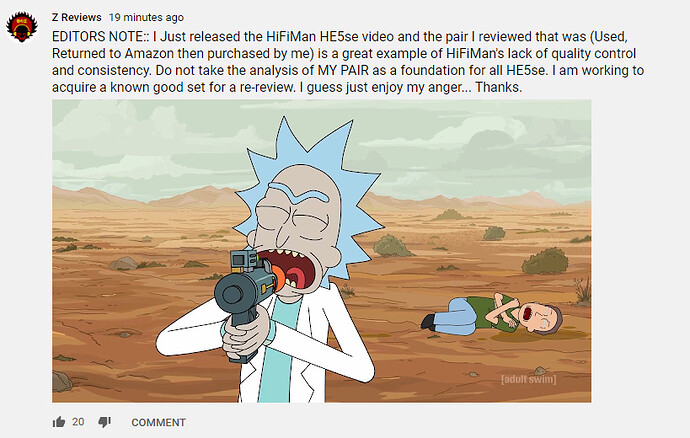Screen dimensions: 690x438
Task: Click the thumbs up like icon
Action: [59, 422]
